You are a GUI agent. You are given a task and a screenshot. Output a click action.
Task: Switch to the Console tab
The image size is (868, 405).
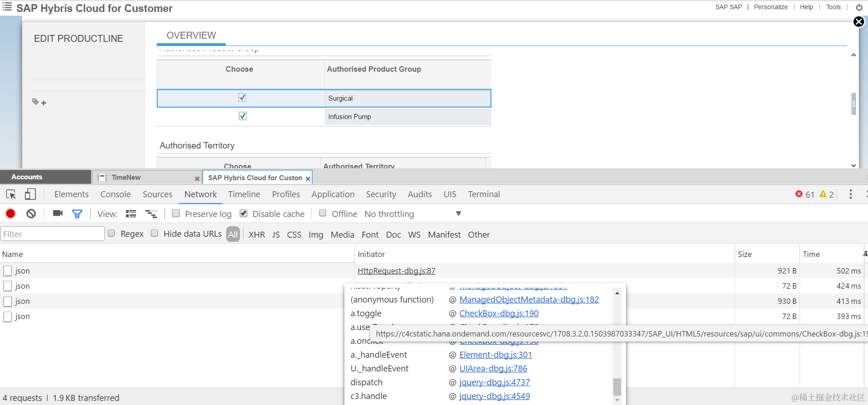(x=115, y=194)
